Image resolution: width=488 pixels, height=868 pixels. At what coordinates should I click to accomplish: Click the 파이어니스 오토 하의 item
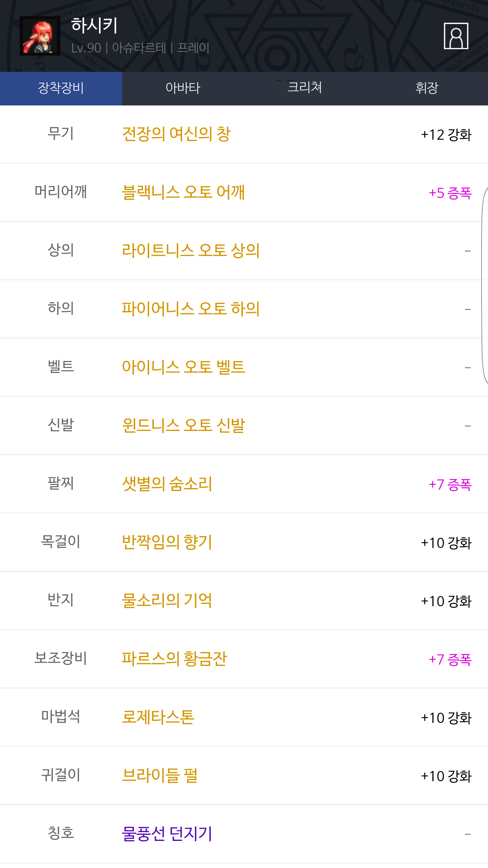point(191,309)
